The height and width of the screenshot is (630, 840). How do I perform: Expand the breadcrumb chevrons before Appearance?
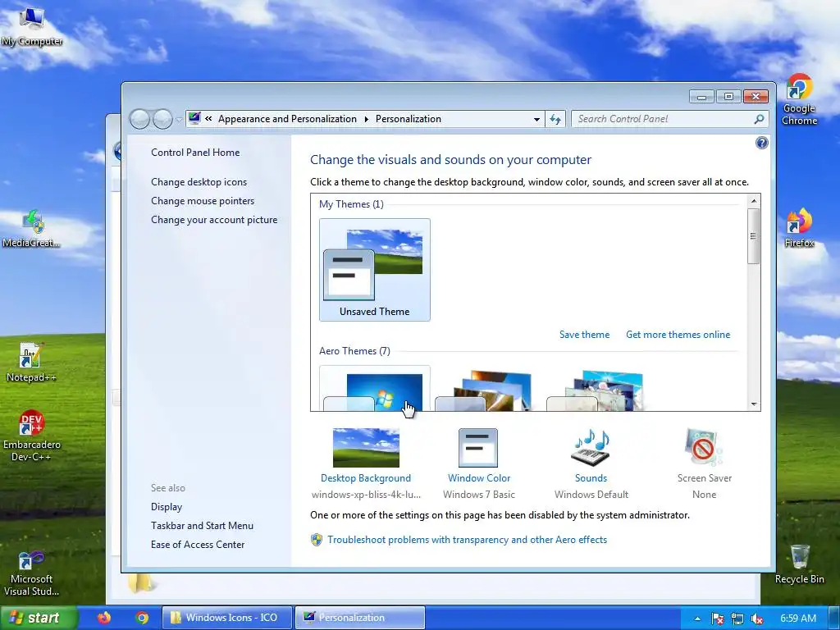tap(208, 119)
